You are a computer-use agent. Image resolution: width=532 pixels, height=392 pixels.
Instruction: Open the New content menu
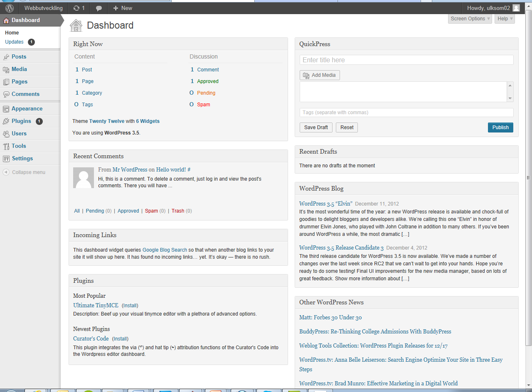click(x=123, y=8)
